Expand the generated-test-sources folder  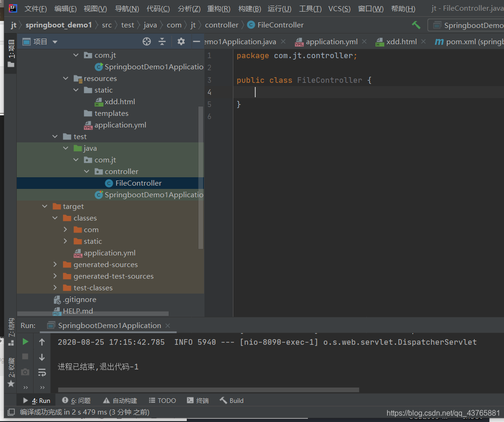click(55, 276)
